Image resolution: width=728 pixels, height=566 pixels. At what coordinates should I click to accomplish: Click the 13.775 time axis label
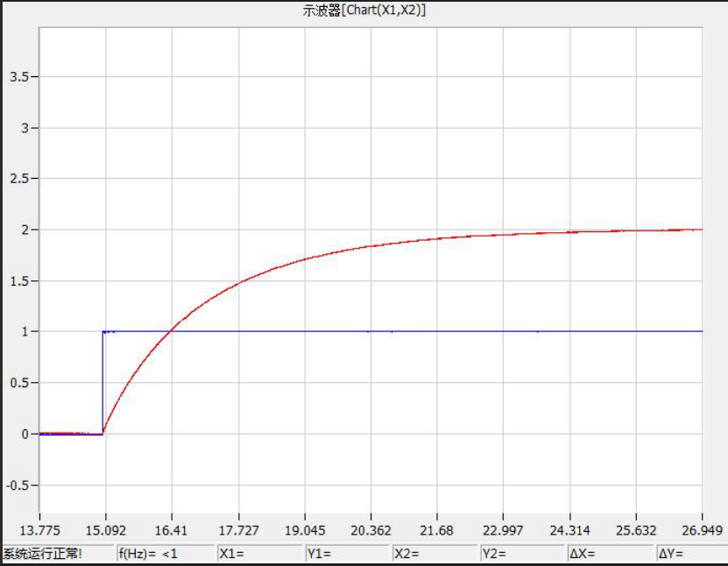coord(39,530)
